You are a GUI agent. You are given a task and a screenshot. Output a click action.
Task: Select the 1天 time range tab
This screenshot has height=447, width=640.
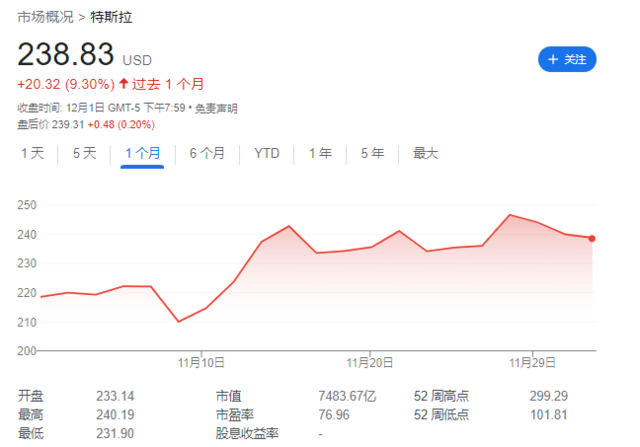pyautogui.click(x=33, y=153)
